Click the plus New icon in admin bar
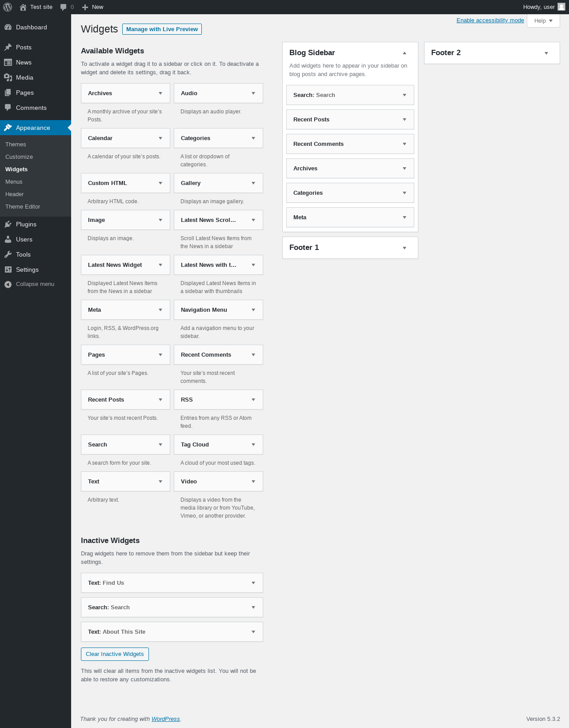Viewport: 569px width, 728px height. click(85, 7)
